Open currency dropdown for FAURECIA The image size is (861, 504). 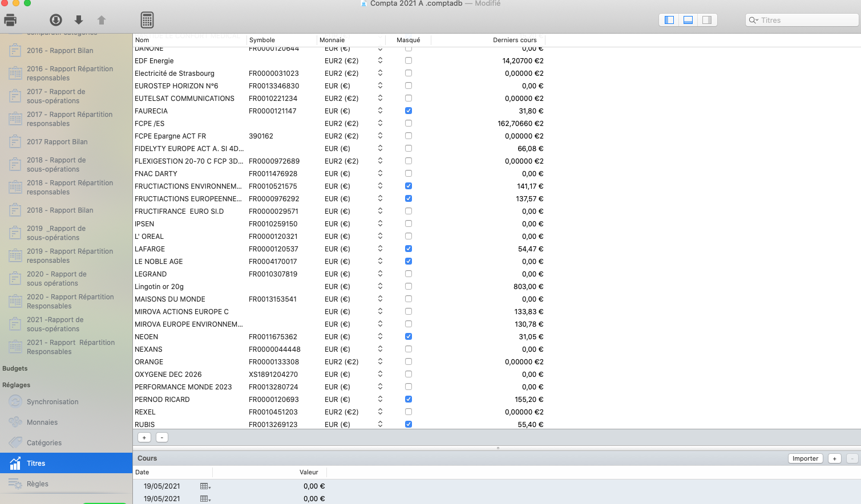[380, 111]
